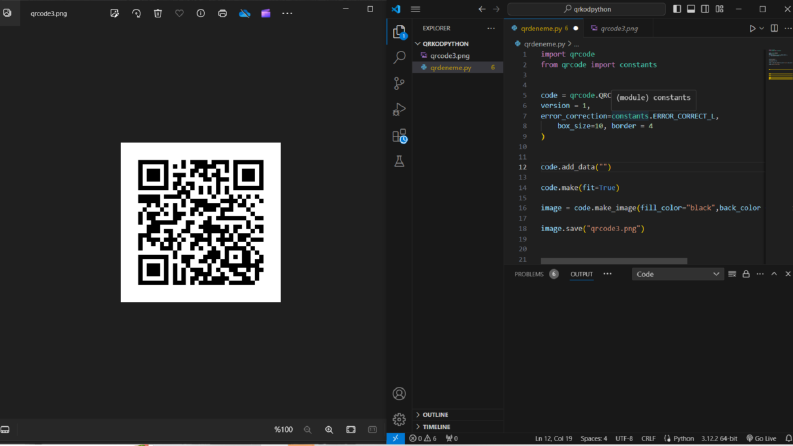Click Ln 12, Col 19 in status bar
This screenshot has width=793, height=446.
click(x=553, y=438)
